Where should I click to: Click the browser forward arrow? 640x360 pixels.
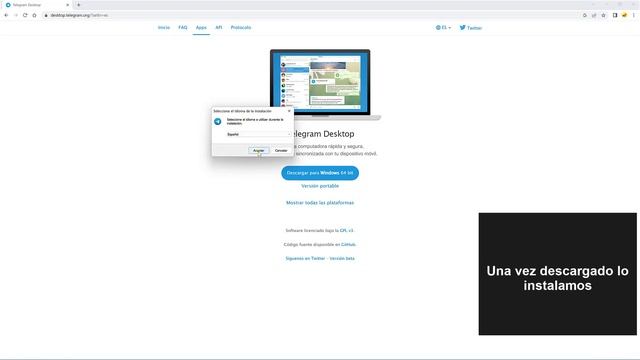[x=16, y=15]
